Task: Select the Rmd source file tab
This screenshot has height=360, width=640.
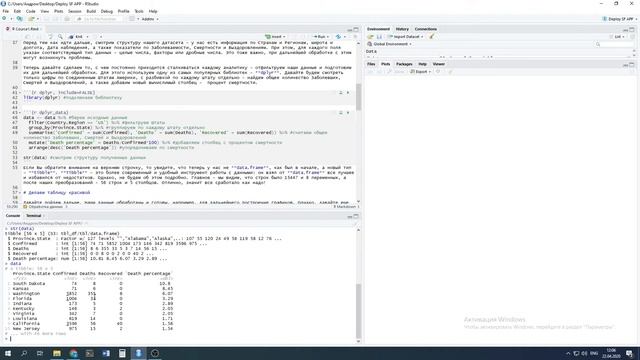Action: (24, 29)
